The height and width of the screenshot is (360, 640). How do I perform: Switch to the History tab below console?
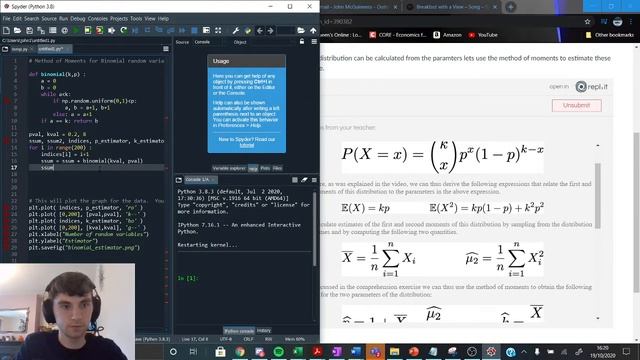click(264, 331)
